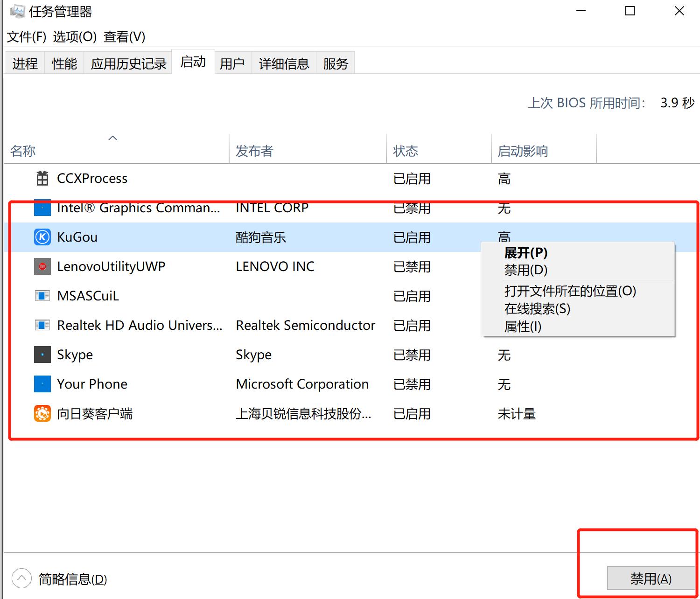700x599 pixels.
Task: Open the 选项(O) menu
Action: pos(75,37)
